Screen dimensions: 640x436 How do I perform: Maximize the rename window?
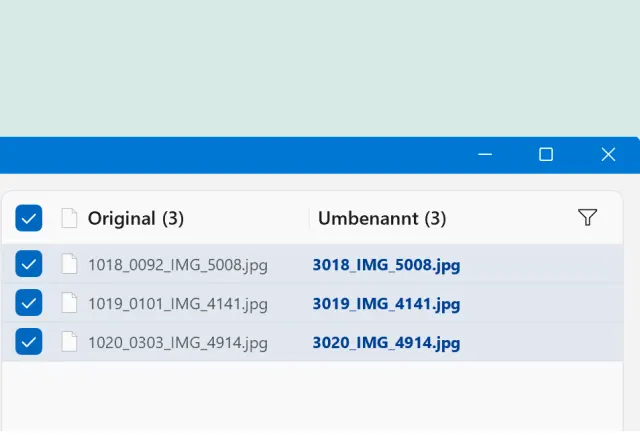pos(546,154)
